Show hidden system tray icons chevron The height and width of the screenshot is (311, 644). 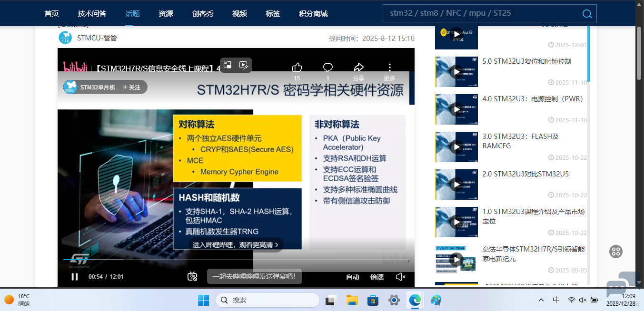541,300
